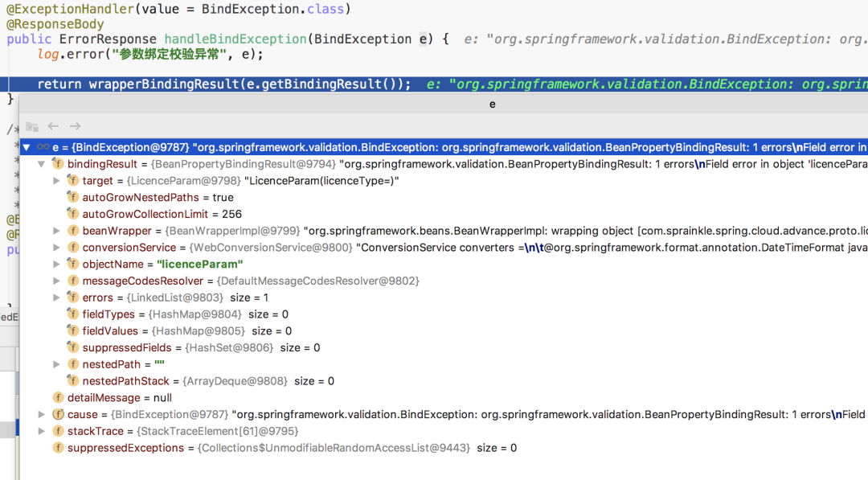Screen dimensions: 868x480
Task: Click the field icon of autoGrowNestedPaths
Action: (72, 197)
